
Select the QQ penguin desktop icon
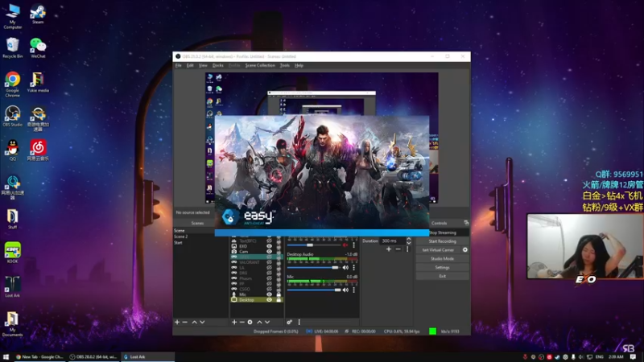pos(12,150)
